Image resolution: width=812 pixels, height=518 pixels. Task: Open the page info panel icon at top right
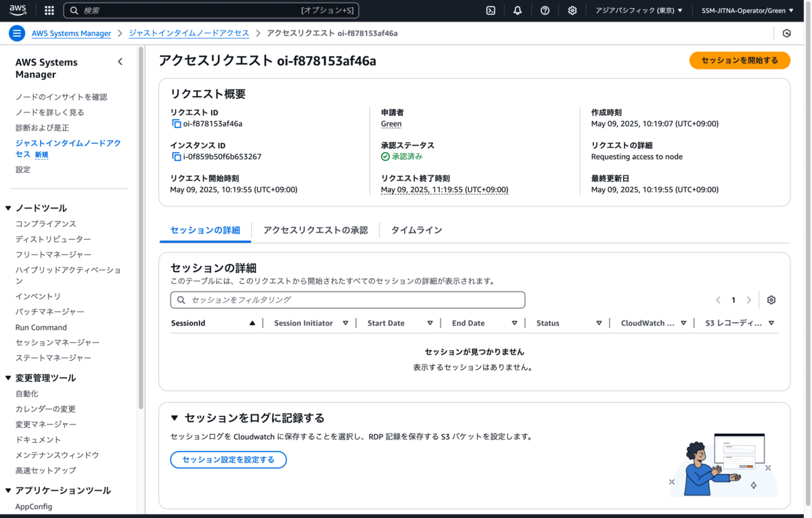click(x=786, y=33)
